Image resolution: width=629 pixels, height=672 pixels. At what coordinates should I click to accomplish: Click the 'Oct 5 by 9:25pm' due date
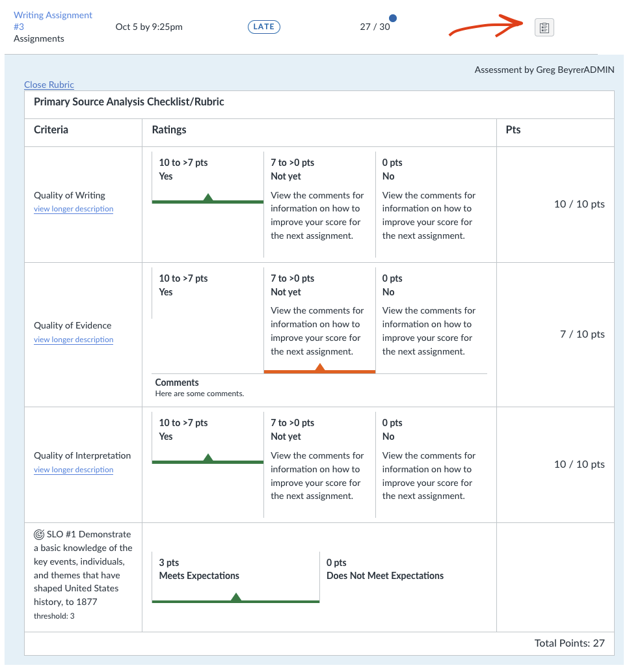click(x=149, y=27)
